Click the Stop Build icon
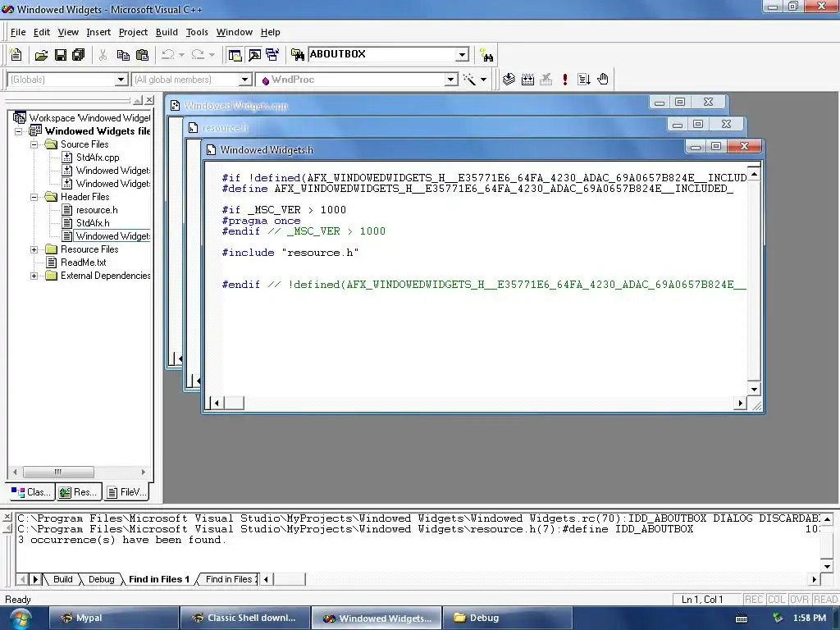 [546, 80]
